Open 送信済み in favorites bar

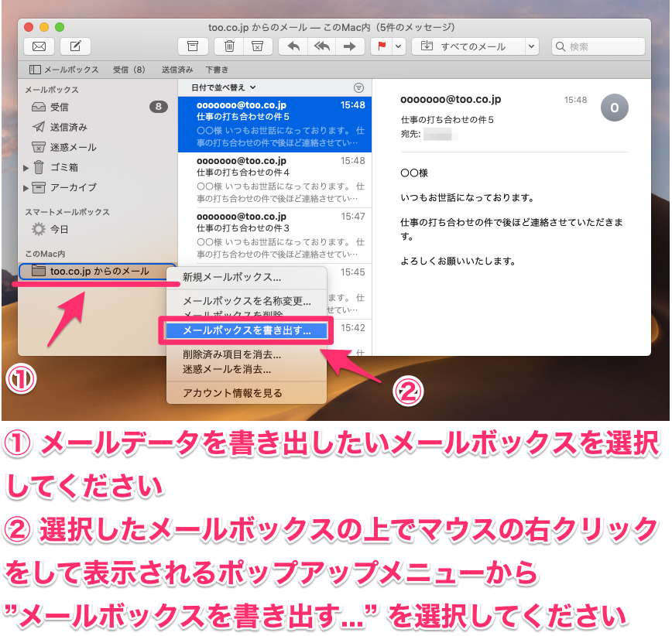(177, 70)
